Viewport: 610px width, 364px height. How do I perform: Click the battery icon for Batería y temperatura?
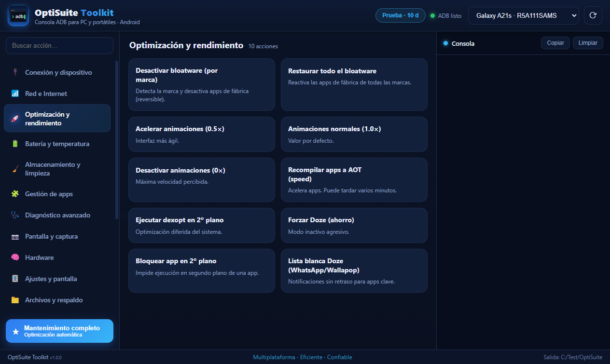pyautogui.click(x=15, y=144)
